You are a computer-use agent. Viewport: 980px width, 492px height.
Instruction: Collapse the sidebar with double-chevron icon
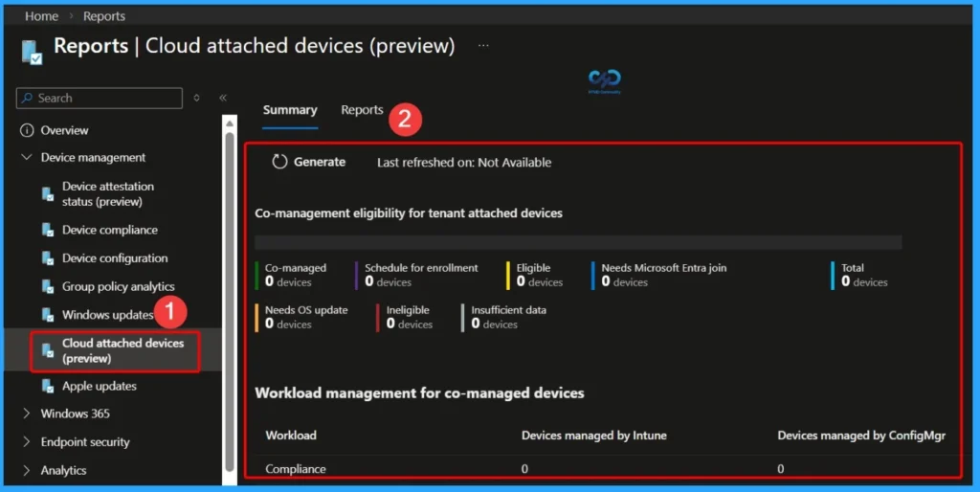(223, 98)
